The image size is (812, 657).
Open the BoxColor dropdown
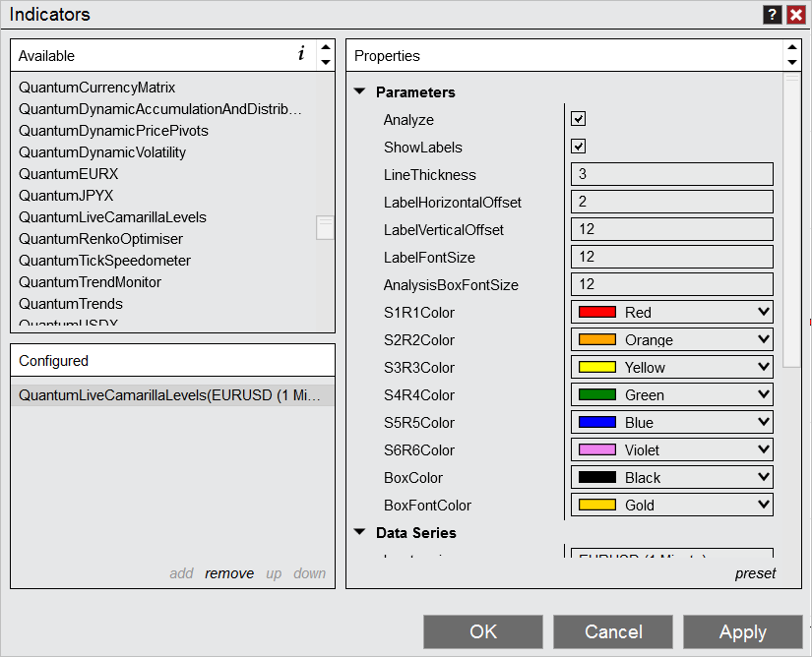click(672, 477)
